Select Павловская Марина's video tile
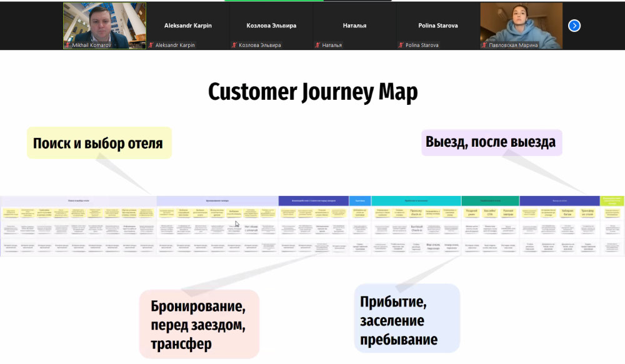Viewport: 625px width, 364px height. click(521, 24)
